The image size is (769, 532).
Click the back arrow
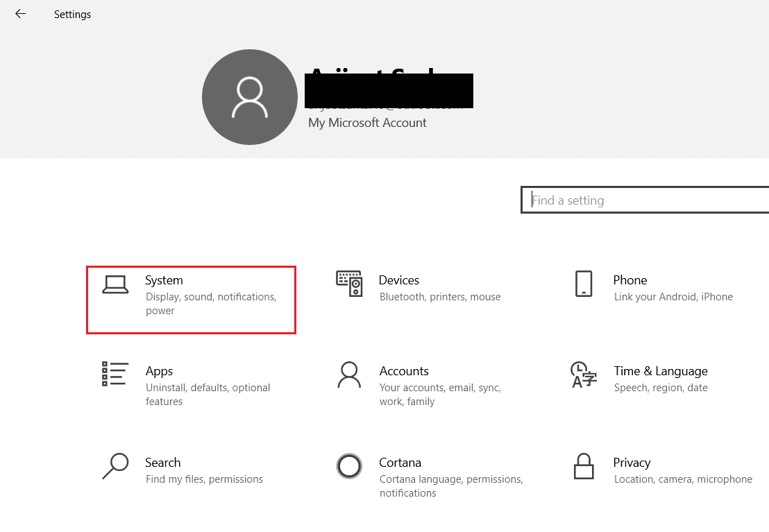[x=20, y=13]
